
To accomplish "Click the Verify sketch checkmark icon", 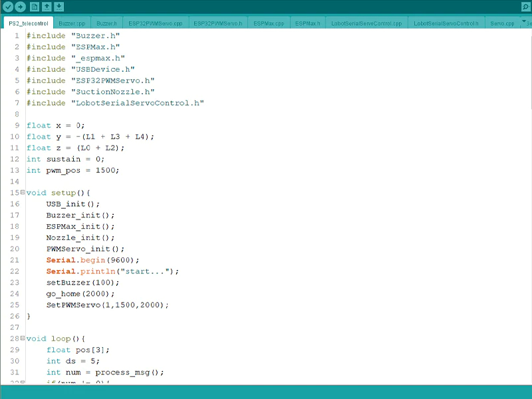I will pos(8,7).
